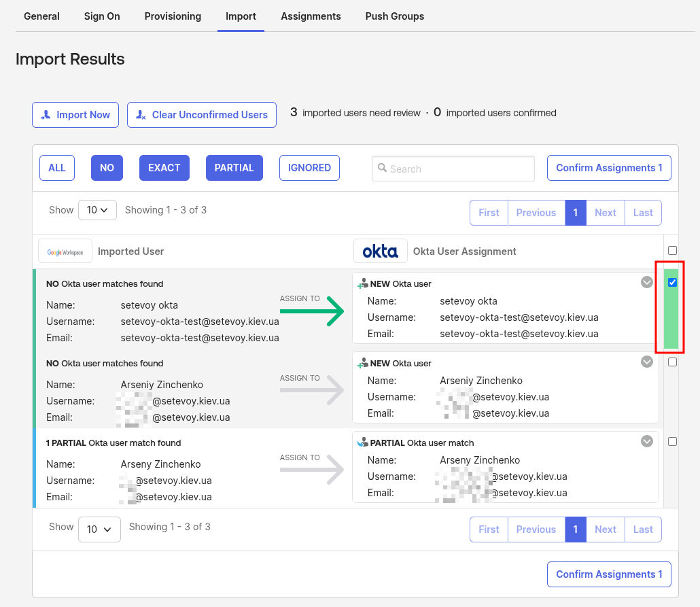Screen dimensions: 700x607
Task: Click new user icon for setevoy okta
Action: pyautogui.click(x=363, y=284)
